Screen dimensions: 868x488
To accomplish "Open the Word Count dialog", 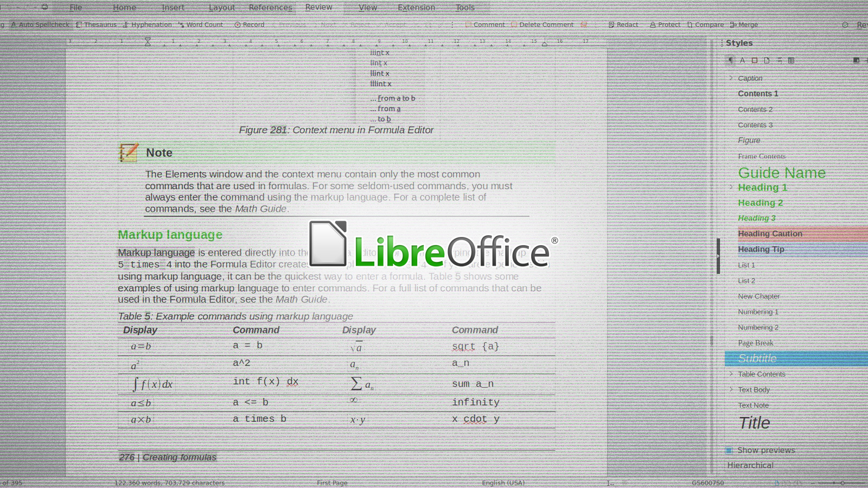I will pyautogui.click(x=201, y=24).
